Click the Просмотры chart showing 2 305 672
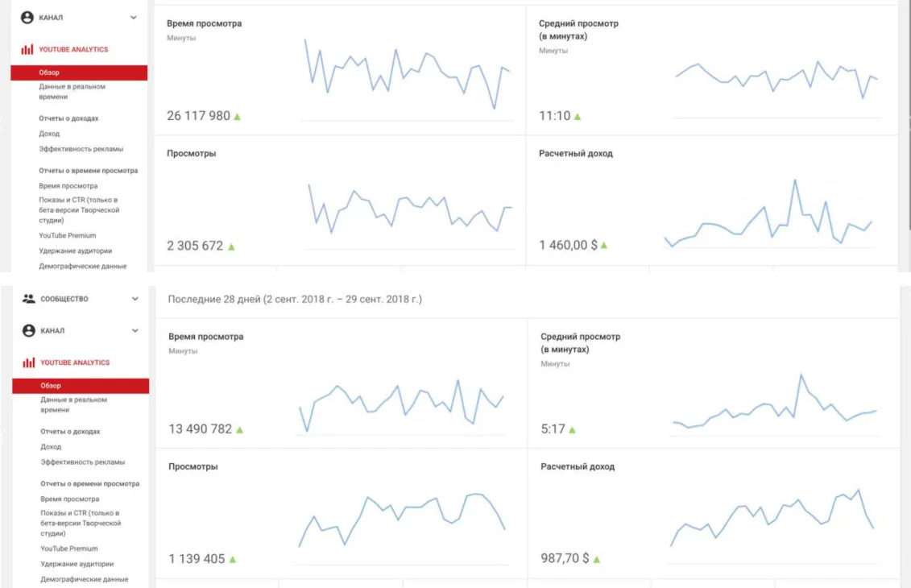The image size is (911, 588). [411, 211]
